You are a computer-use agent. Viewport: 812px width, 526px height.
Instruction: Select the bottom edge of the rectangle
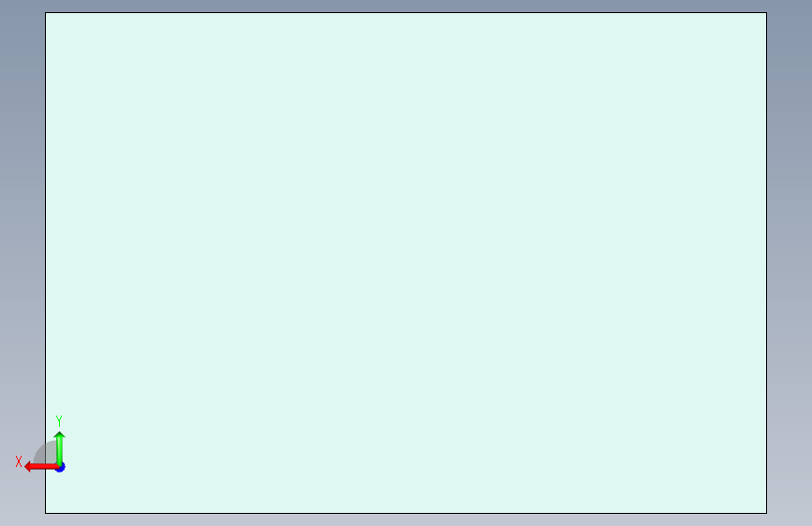[406, 513]
